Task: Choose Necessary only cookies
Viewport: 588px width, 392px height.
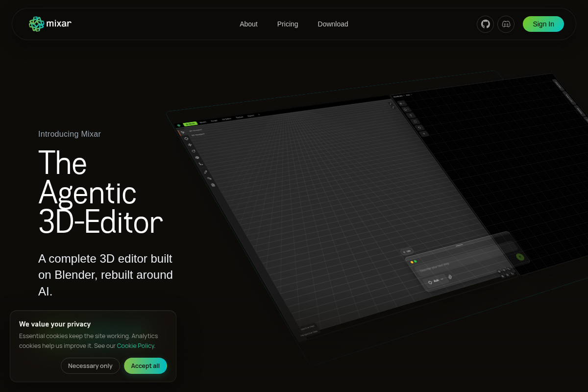Action: [90, 366]
